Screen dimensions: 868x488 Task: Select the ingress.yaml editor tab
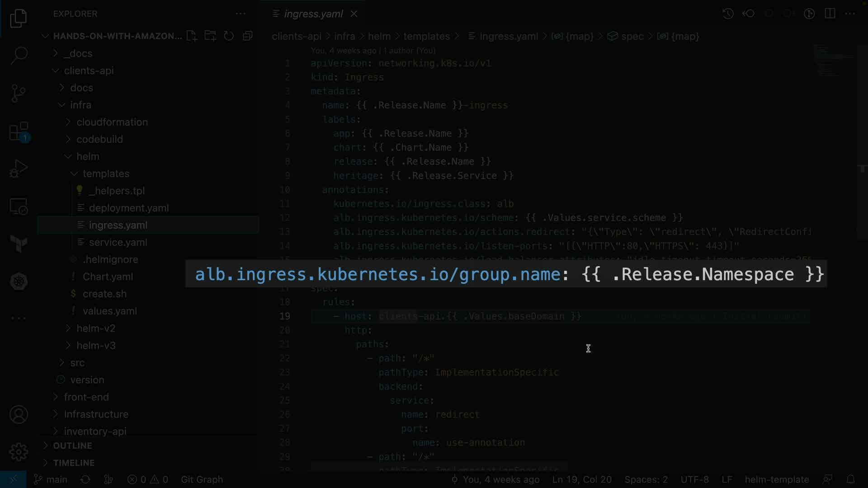coord(313,14)
